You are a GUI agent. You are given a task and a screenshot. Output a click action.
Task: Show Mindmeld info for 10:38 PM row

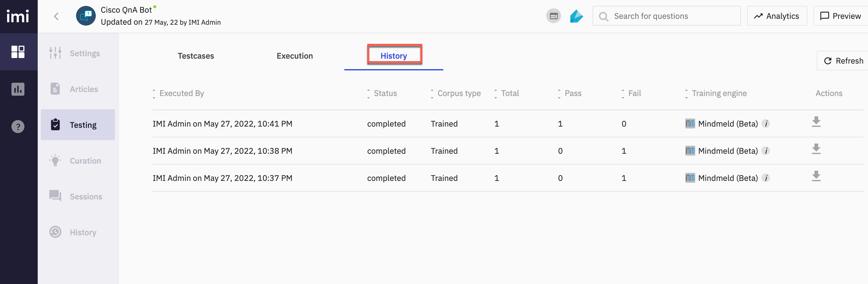766,151
